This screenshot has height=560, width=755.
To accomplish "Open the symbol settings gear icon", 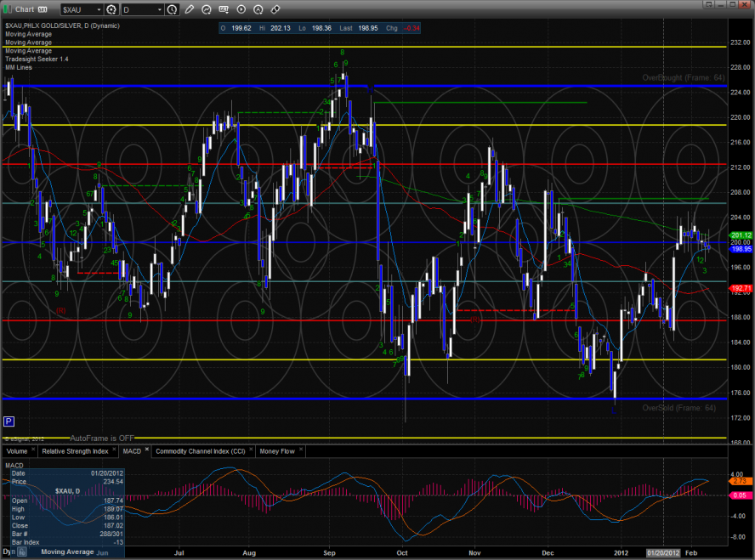I will [x=111, y=9].
